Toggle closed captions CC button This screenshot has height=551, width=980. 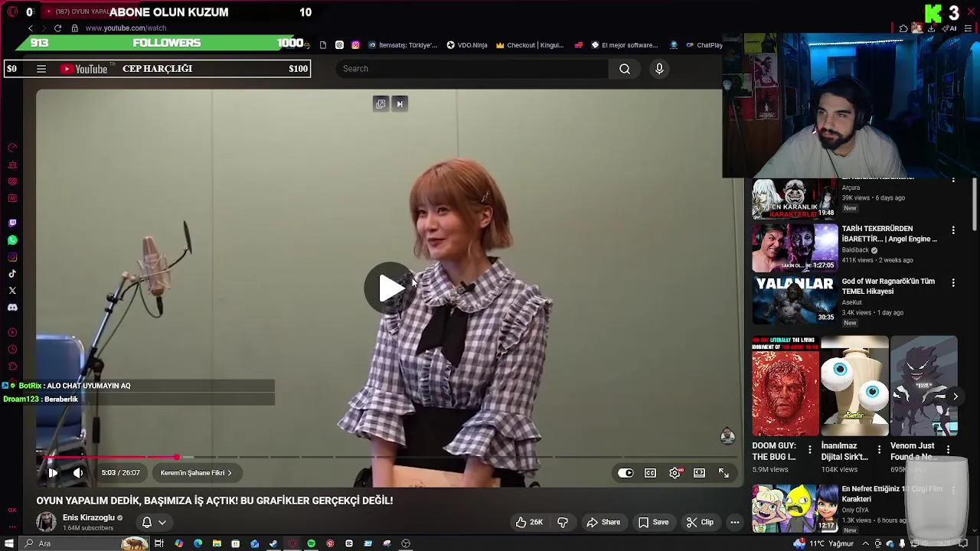[x=650, y=473]
